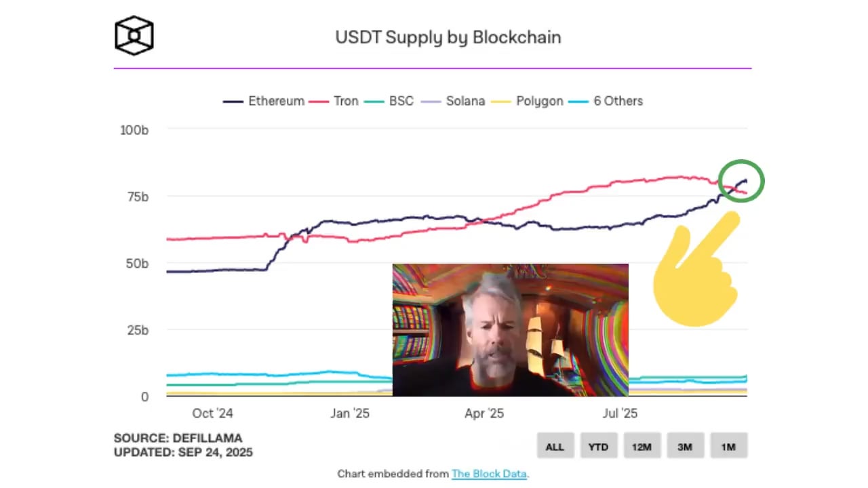Switch chart to 3M range

tap(685, 447)
